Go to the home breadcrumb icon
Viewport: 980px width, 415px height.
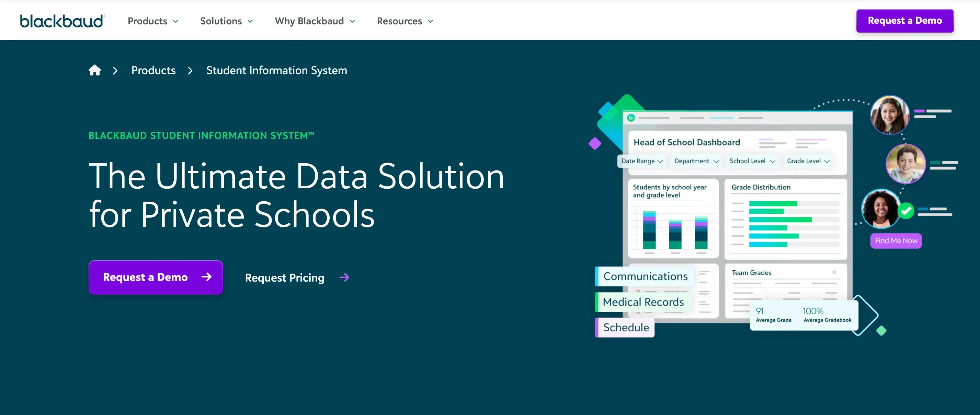(x=95, y=70)
